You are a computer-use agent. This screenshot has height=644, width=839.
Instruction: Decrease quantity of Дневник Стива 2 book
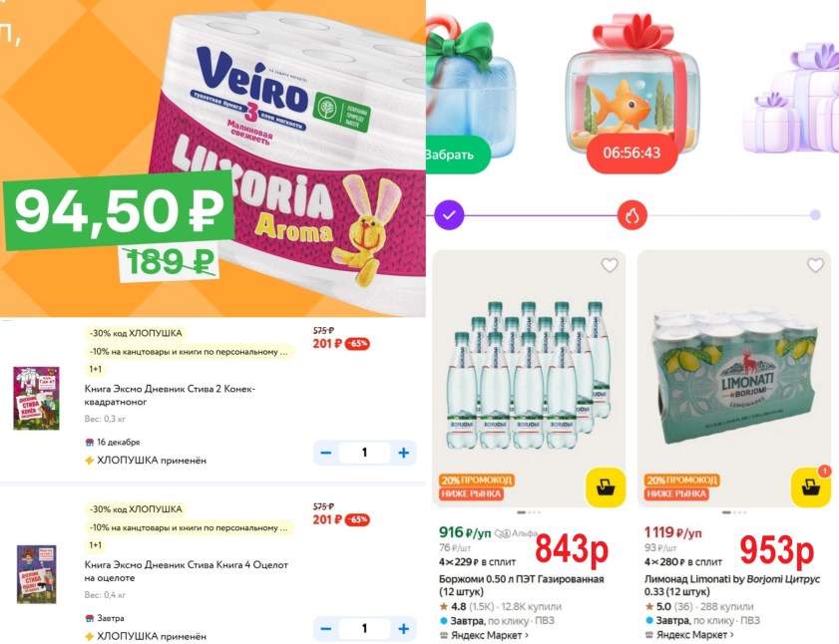click(326, 453)
